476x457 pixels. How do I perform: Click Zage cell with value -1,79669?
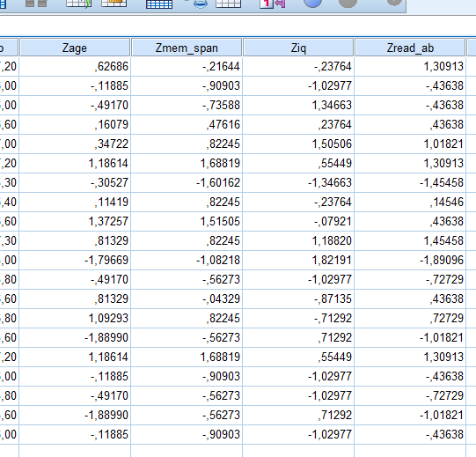(75, 260)
